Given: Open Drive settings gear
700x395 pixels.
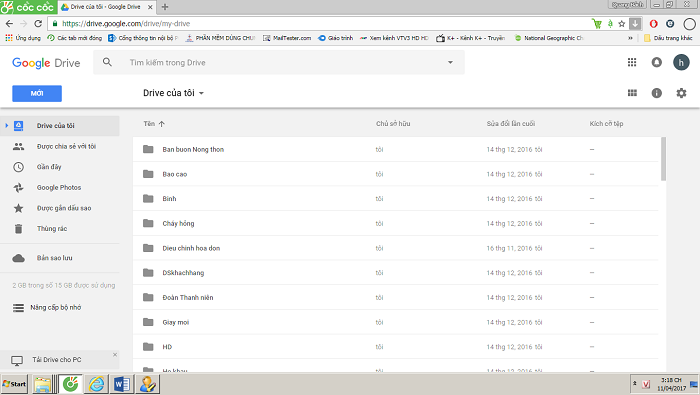Looking at the screenshot, I should tap(681, 93).
